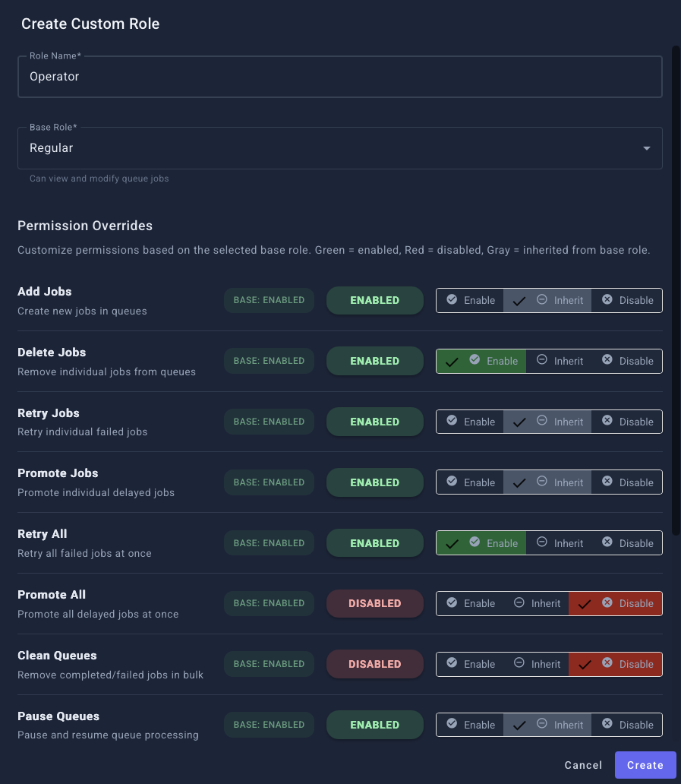Select Enable for Promote Jobs
681x784 pixels.
pyautogui.click(x=470, y=482)
